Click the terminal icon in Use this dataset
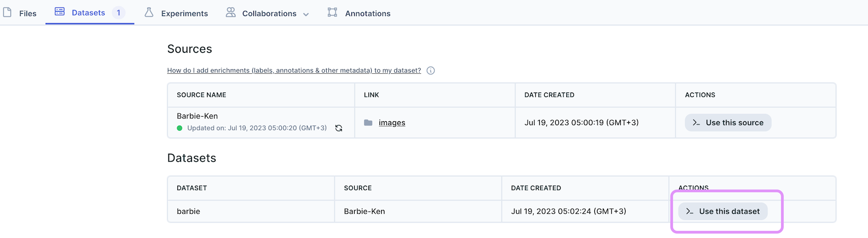This screenshot has width=868, height=238. [x=690, y=212]
